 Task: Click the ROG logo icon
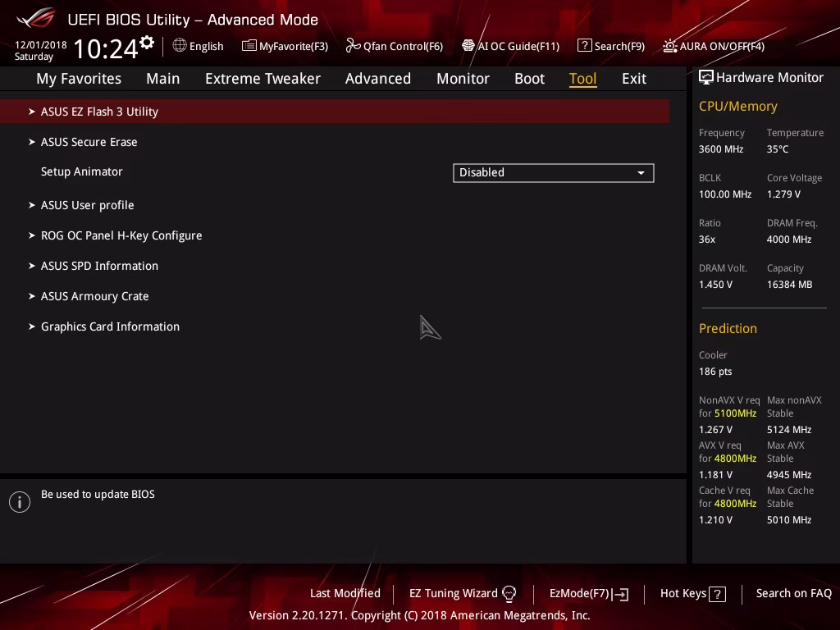tap(36, 18)
